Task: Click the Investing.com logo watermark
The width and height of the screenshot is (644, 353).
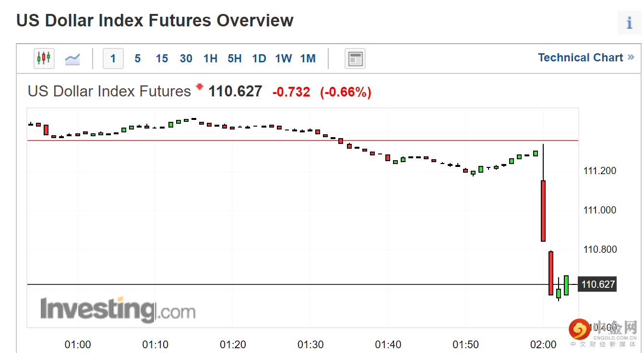Action: (x=118, y=309)
